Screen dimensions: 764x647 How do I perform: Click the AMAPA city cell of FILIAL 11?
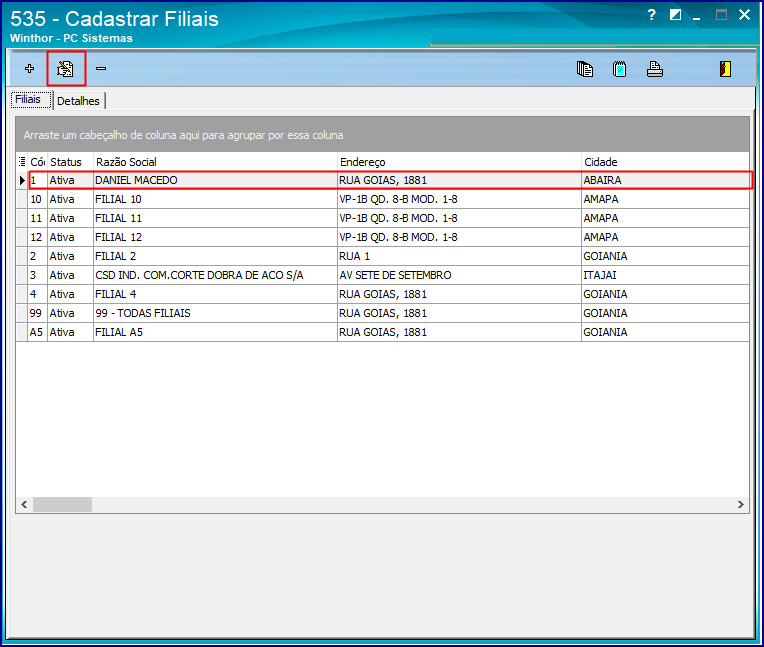pos(665,218)
